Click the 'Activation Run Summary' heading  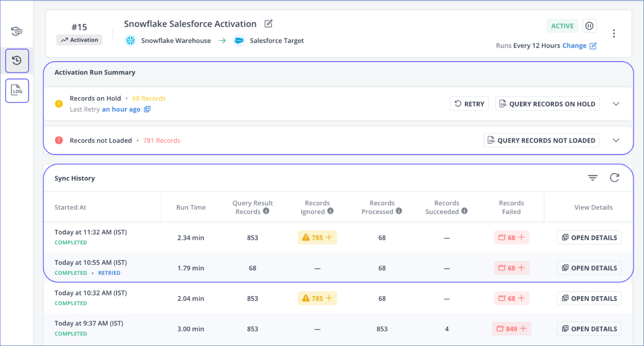coord(95,72)
